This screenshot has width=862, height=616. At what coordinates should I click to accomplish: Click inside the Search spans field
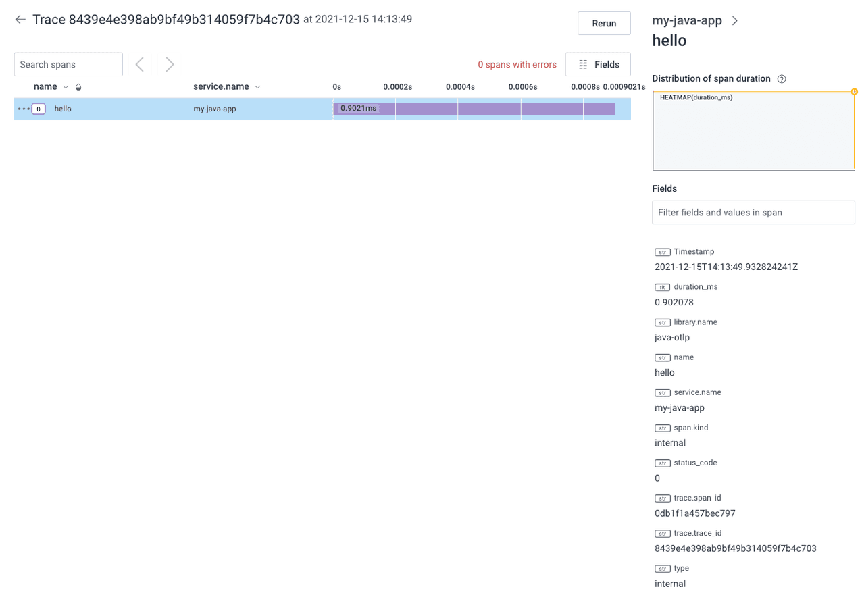(68, 64)
